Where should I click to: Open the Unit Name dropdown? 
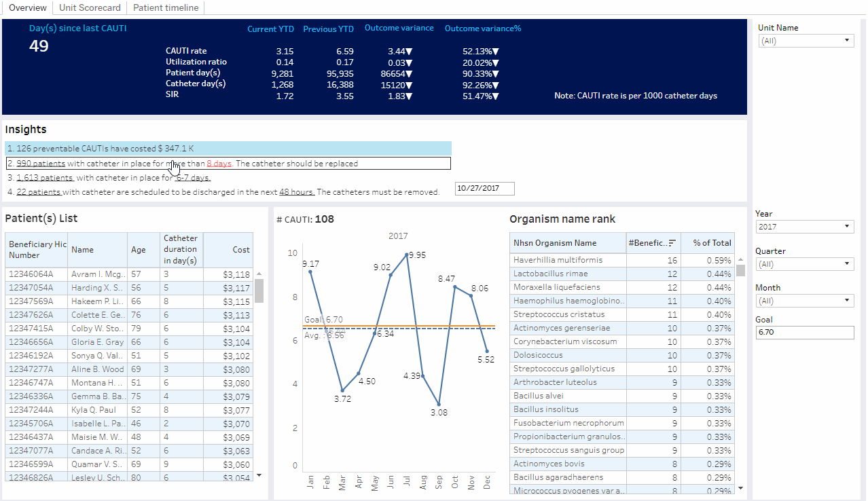tap(806, 41)
